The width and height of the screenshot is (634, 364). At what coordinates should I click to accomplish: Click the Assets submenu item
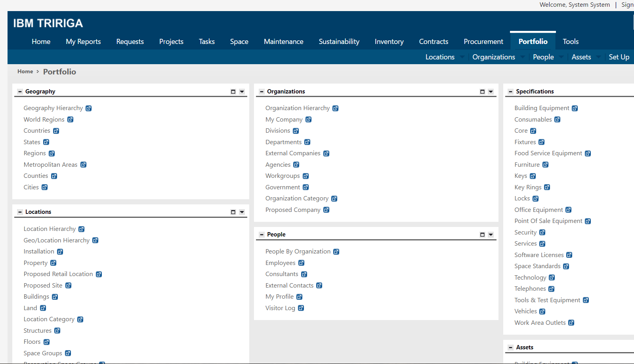click(581, 57)
